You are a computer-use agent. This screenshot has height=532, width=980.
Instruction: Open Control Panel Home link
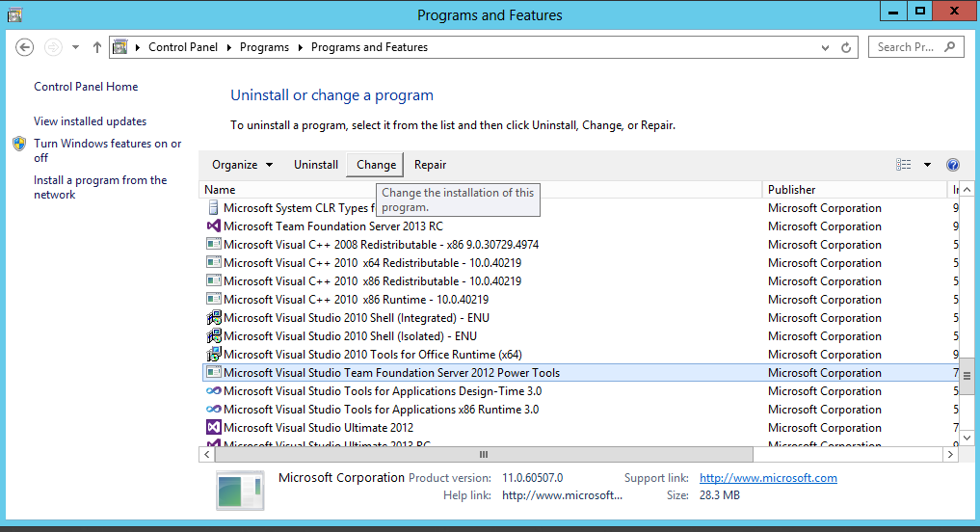(x=86, y=87)
